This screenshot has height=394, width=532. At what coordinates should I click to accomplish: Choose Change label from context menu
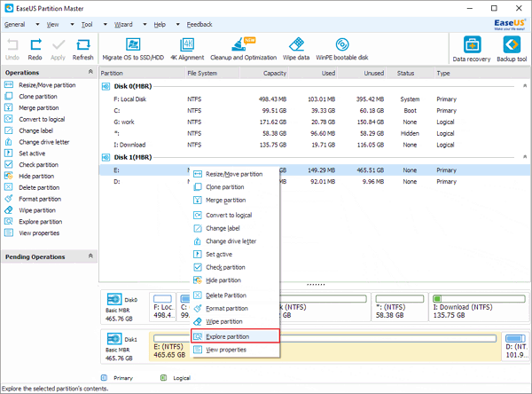[235, 228]
